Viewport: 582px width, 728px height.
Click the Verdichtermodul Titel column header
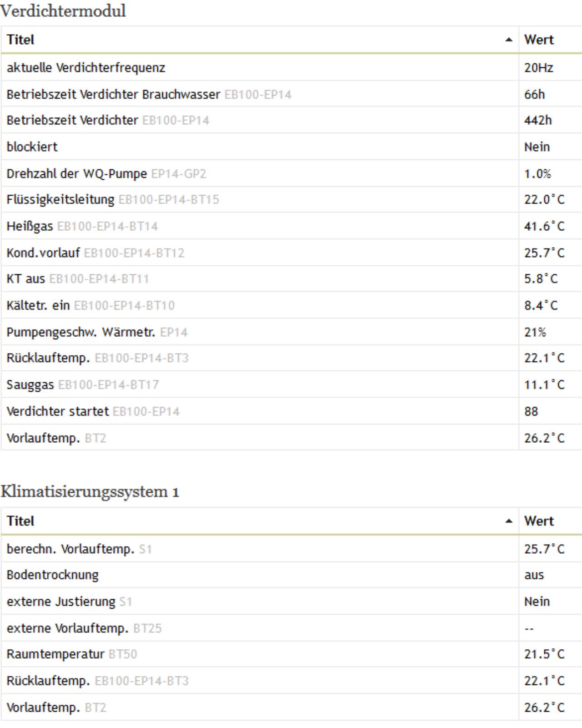click(x=260, y=40)
